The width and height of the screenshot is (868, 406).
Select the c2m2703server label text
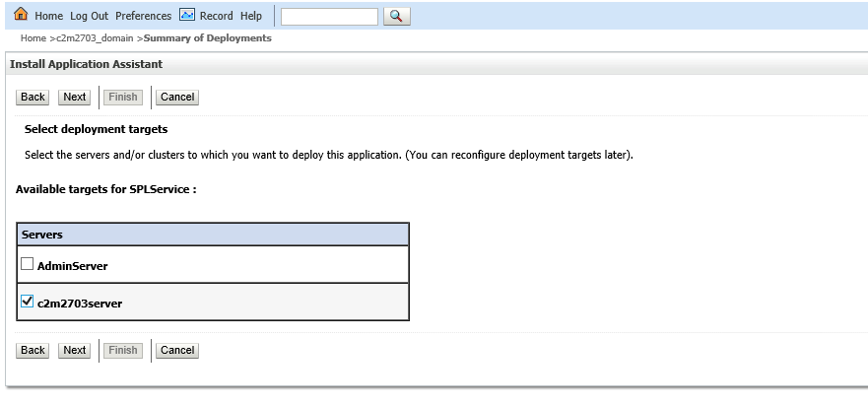click(x=80, y=304)
